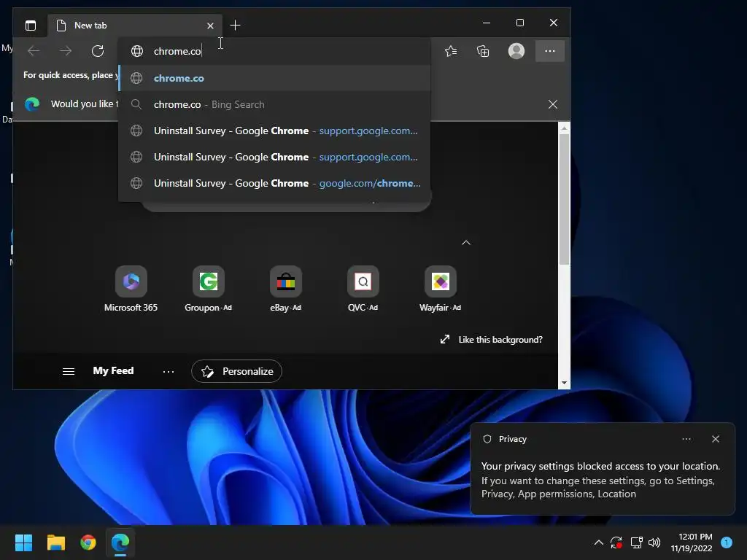Open the Collections icon

click(x=483, y=51)
